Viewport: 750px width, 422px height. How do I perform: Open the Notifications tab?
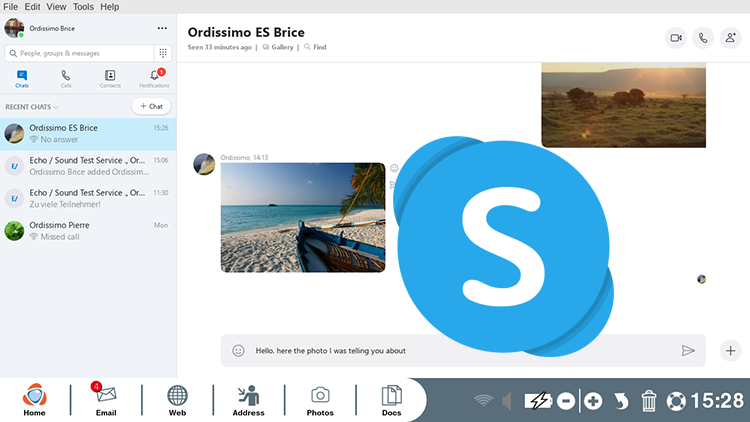(154, 79)
